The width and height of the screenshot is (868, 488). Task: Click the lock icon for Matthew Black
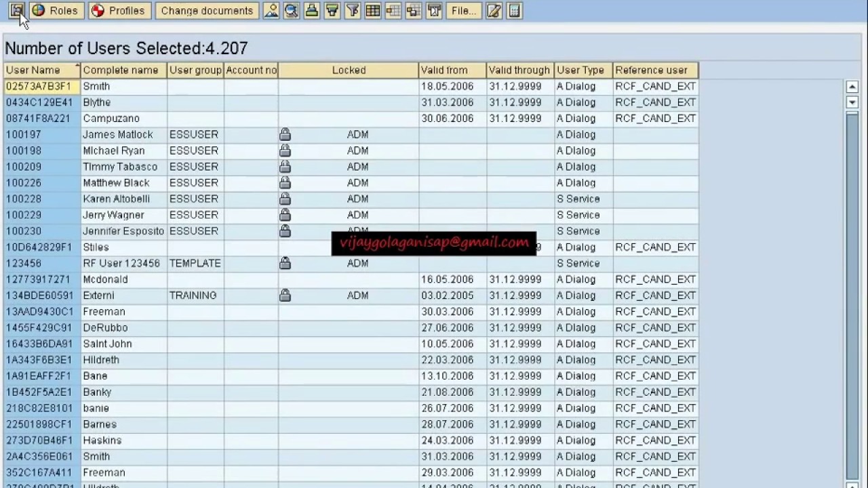(285, 183)
